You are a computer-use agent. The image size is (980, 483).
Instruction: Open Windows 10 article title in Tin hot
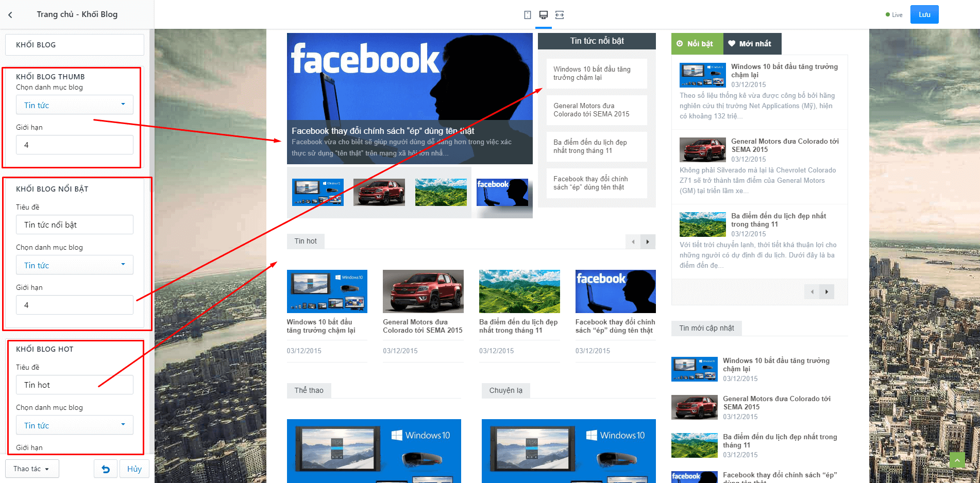[321, 326]
